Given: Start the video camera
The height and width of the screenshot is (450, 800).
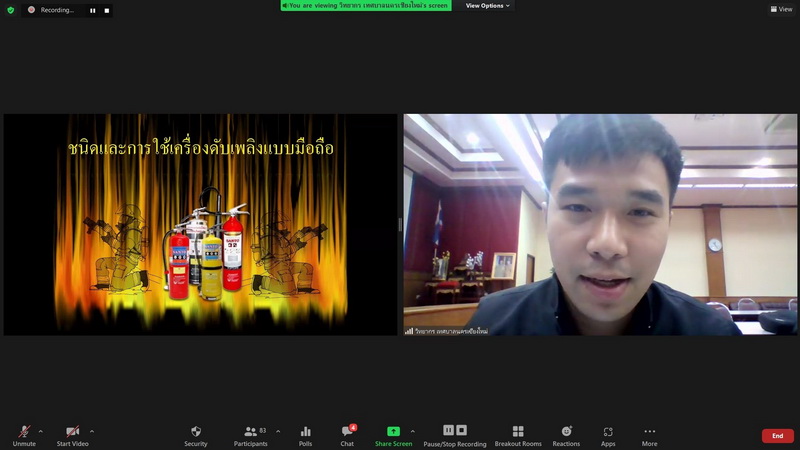Looking at the screenshot, I should 72,435.
